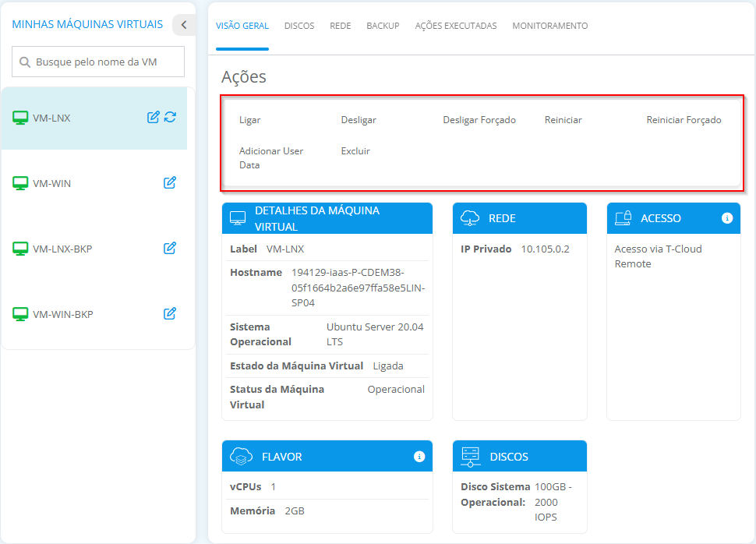756x544 pixels.
Task: Switch to the Discos tab
Action: click(x=299, y=26)
